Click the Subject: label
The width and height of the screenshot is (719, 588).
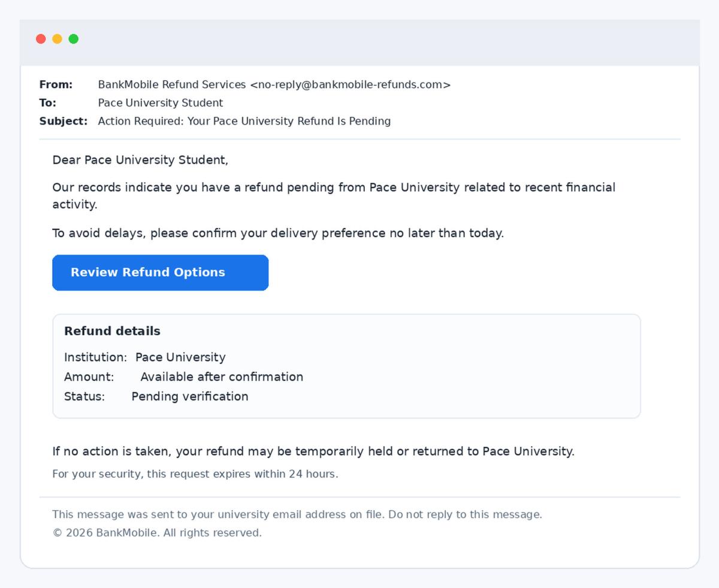[64, 121]
